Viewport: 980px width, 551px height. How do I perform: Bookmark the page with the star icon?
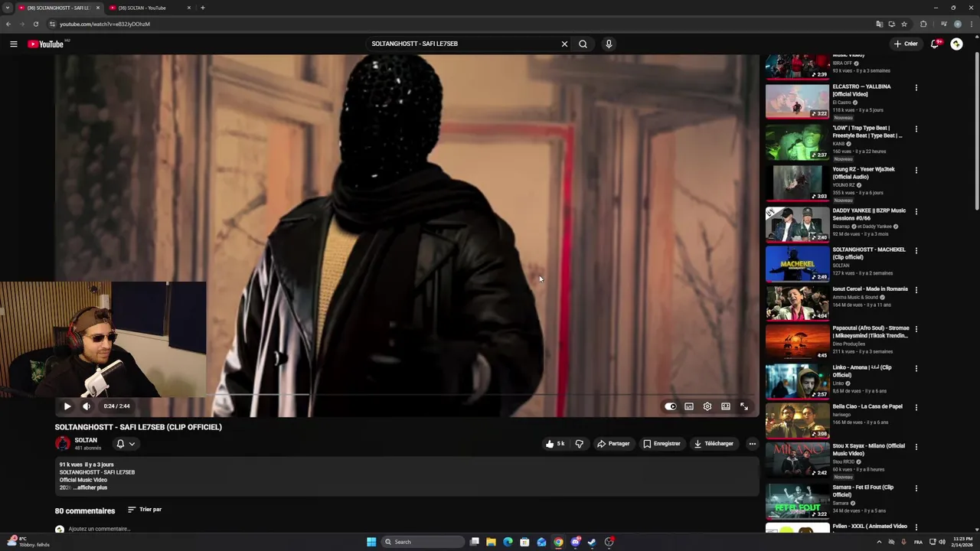904,24
